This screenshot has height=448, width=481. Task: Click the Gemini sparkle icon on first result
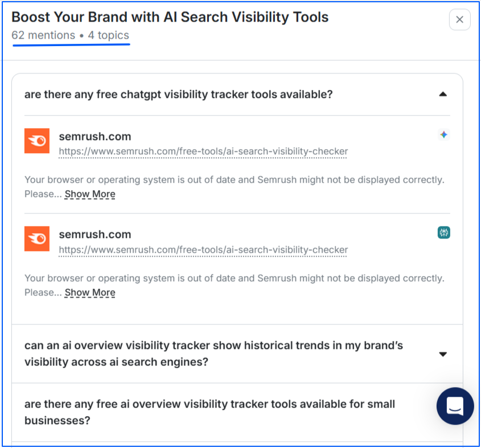pyautogui.click(x=444, y=135)
